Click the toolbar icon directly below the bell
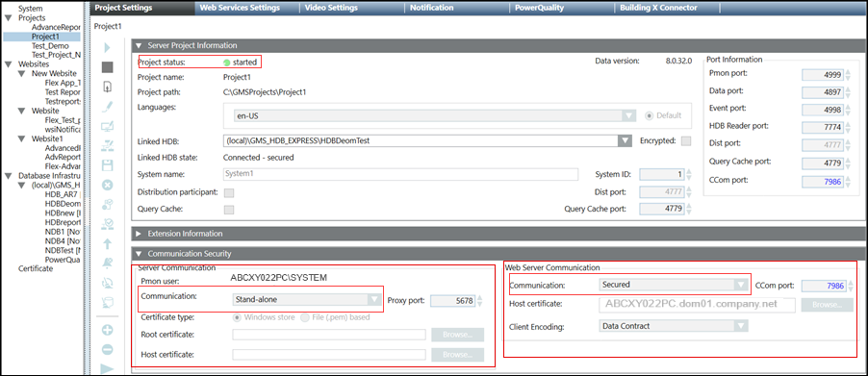 pyautogui.click(x=108, y=283)
